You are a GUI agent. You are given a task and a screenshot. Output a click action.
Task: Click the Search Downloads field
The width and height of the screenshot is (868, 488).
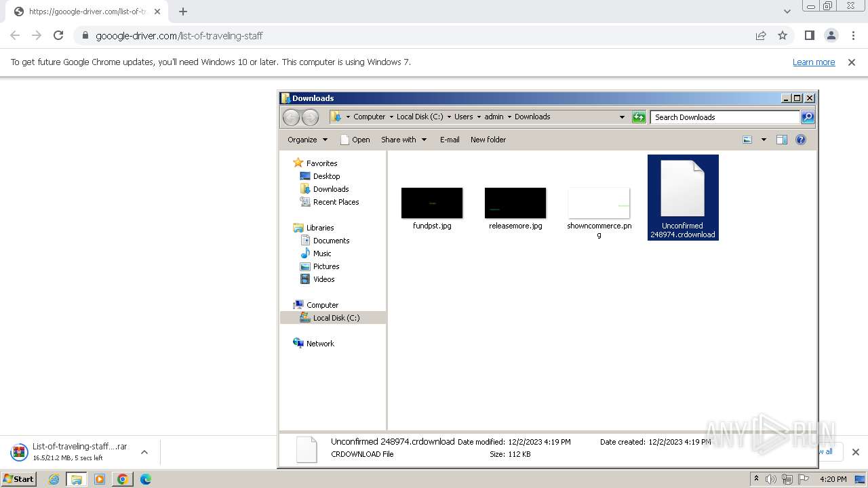[725, 117]
